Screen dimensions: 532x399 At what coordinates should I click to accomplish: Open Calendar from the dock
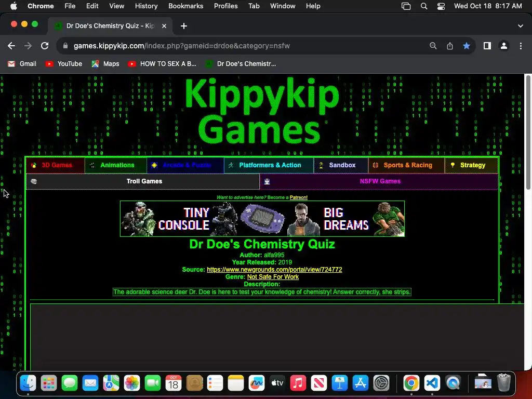174,383
